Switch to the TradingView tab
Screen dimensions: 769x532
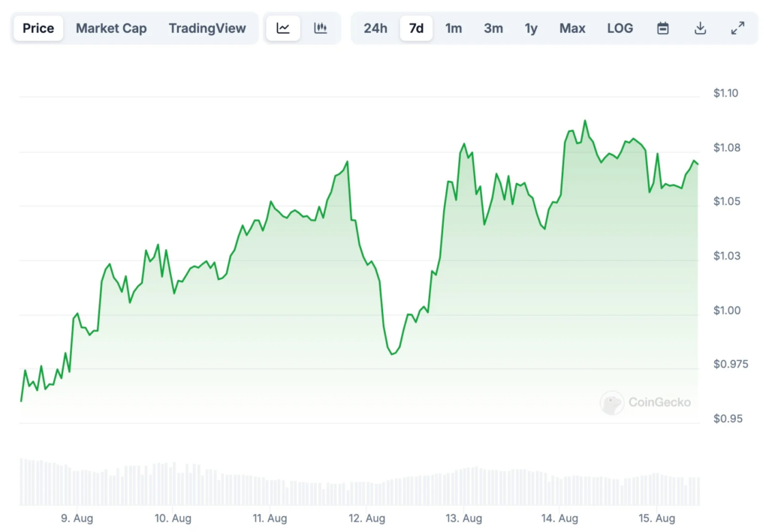(207, 28)
